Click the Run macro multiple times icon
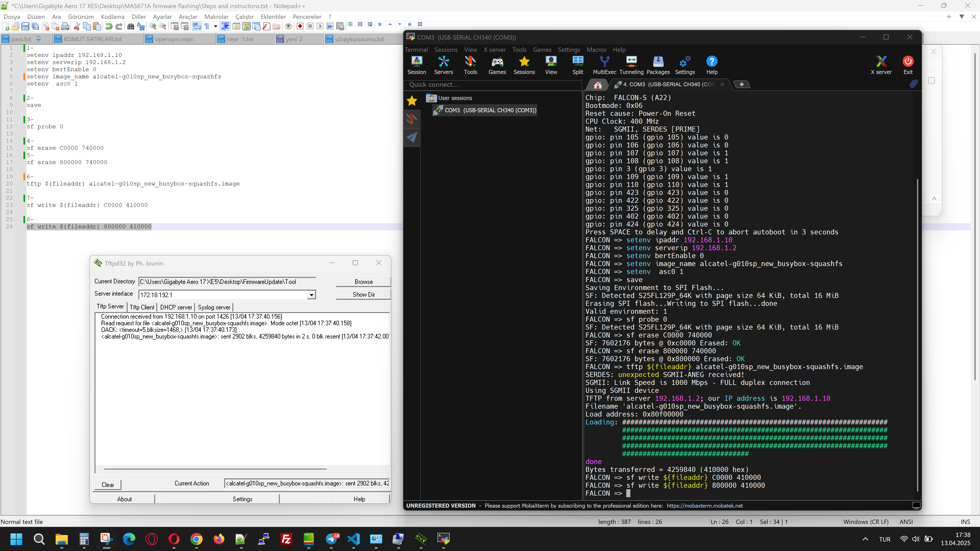The height and width of the screenshot is (551, 980). pos(330,26)
